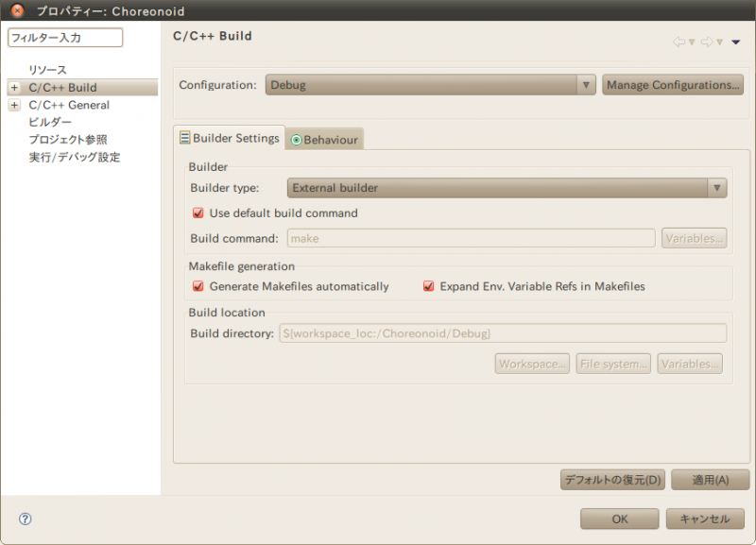The height and width of the screenshot is (545, 756).
Task: Click the 適用(A) apply button
Action: pyautogui.click(x=710, y=480)
